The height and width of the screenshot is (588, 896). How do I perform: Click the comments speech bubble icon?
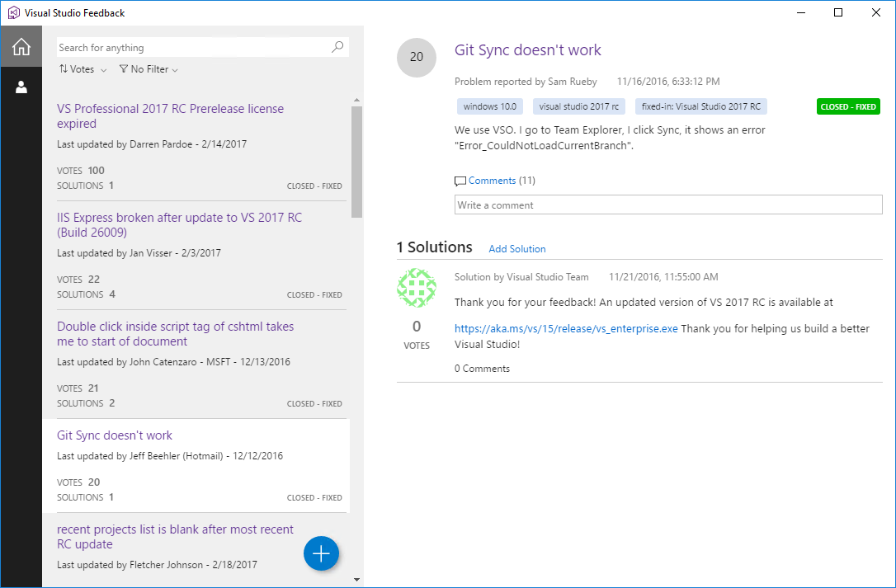pos(460,181)
